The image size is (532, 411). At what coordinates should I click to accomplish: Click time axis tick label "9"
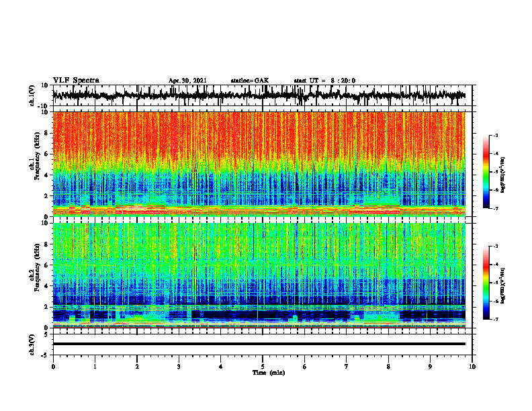click(430, 367)
